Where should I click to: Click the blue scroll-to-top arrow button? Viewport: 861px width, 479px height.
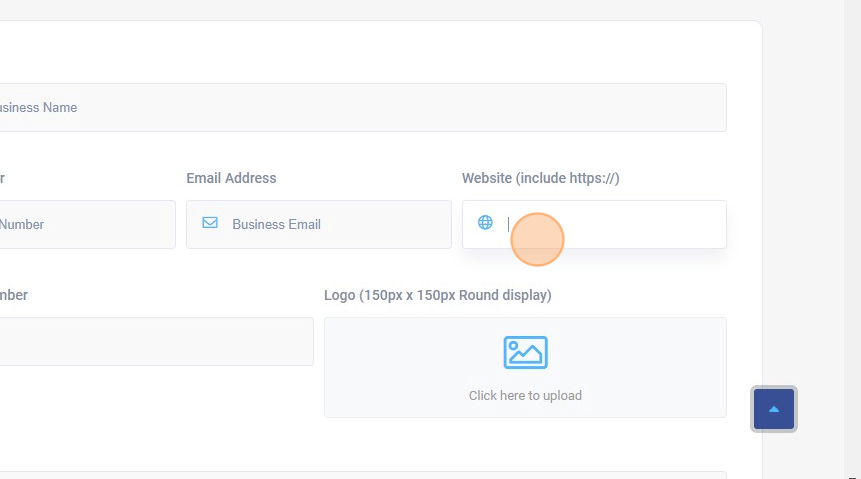[x=774, y=409]
